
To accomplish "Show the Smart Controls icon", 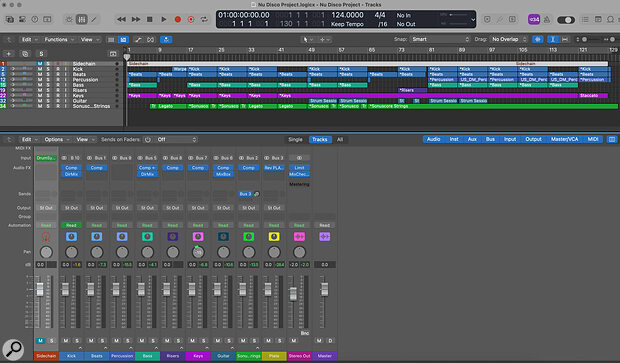I will click(69, 19).
